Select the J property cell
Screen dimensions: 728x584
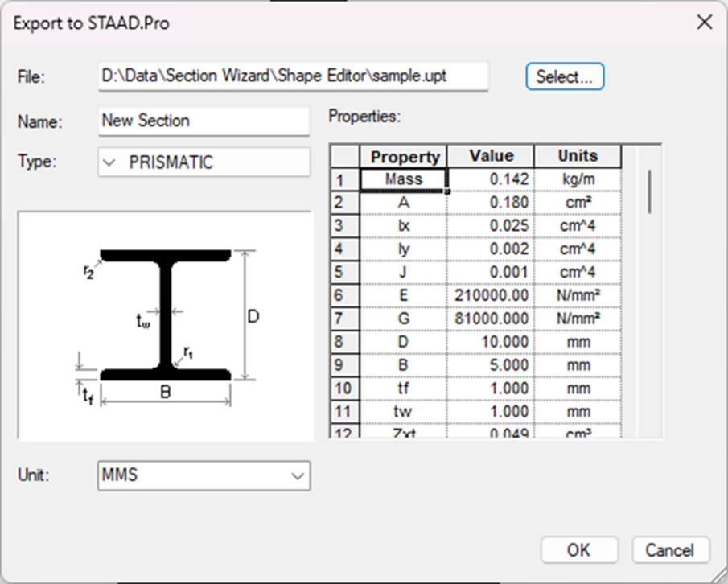[x=404, y=272]
